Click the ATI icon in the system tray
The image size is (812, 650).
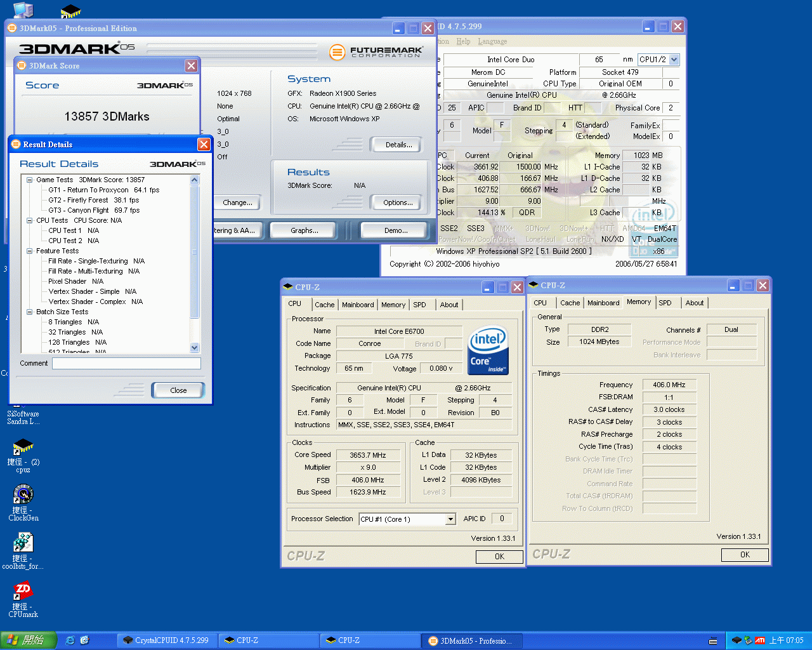tap(759, 640)
